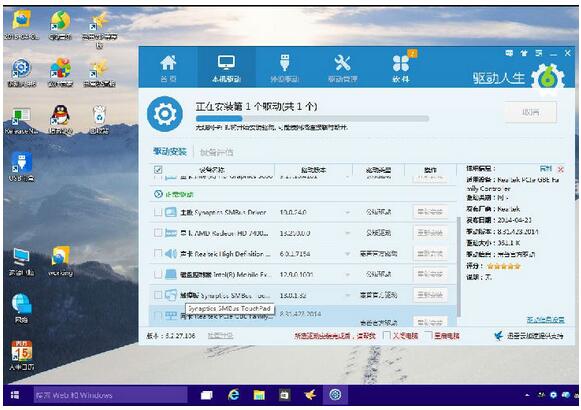
Task: Click the five-star rating in details panel
Action: 504,266
